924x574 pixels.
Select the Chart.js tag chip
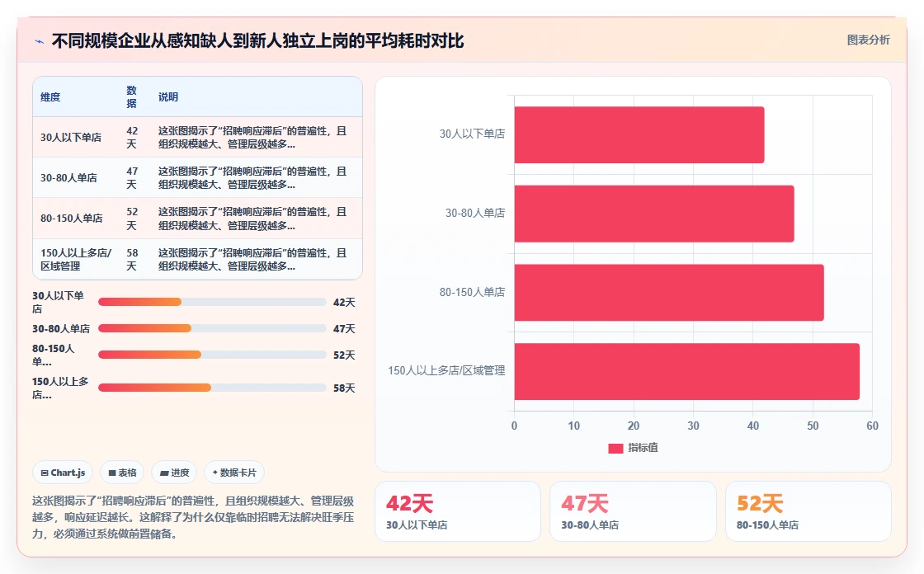(x=63, y=473)
